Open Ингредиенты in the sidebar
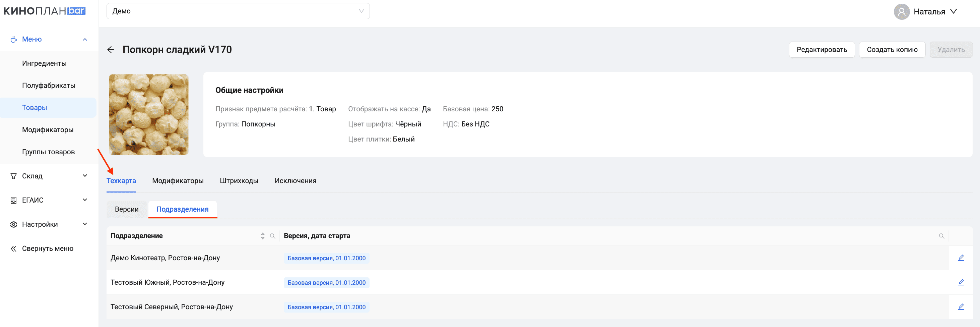Viewport: 980px width, 327px height. pos(44,64)
